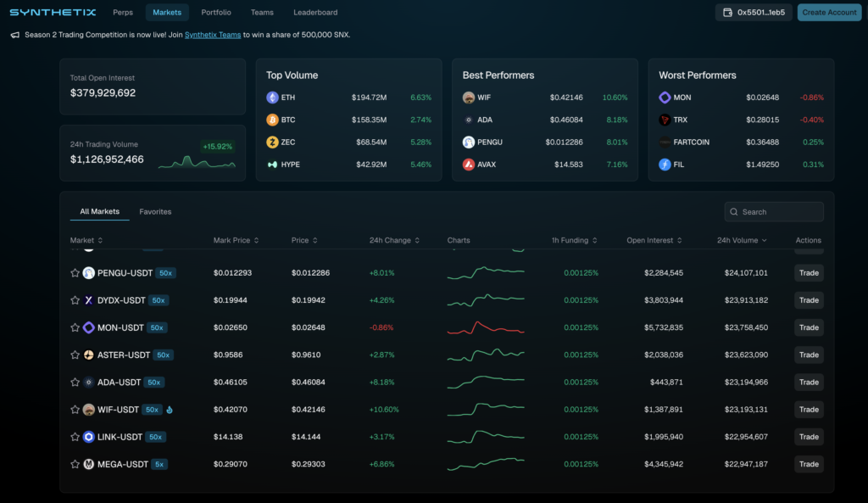Click the wallet icon beside address 0x5501
This screenshot has height=503, width=868.
tap(727, 13)
